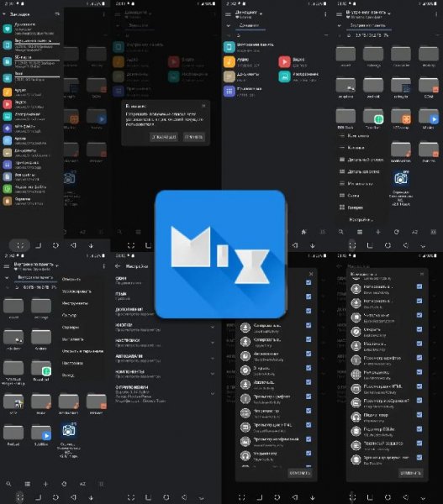Toggle 'Просмотр изображений' checkbox in bottom-third components list
Viewport: 443px width, 504px height.
309,439
